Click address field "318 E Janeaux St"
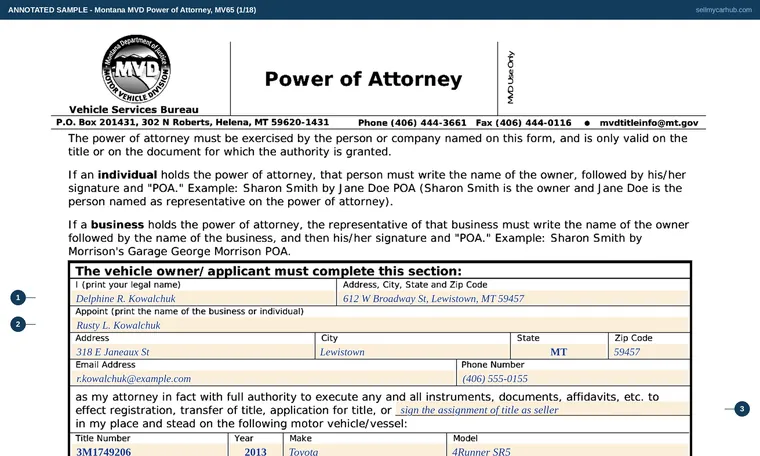The image size is (760, 456). [193, 352]
